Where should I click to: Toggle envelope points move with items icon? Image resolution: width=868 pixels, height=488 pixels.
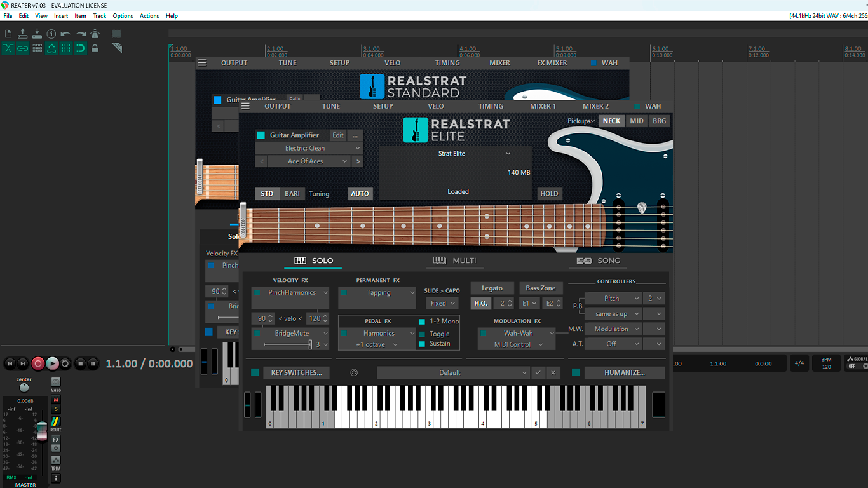point(51,48)
